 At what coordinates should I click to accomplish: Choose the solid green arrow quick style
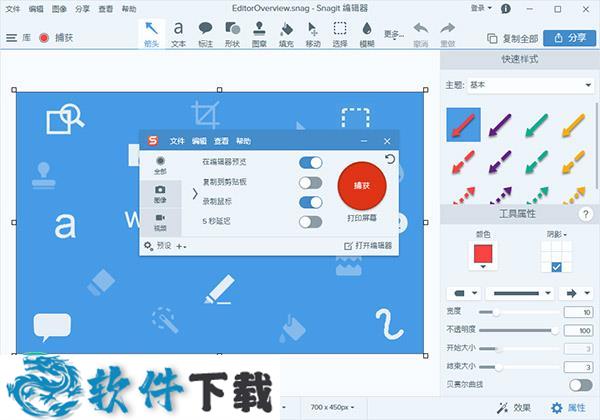tap(536, 125)
